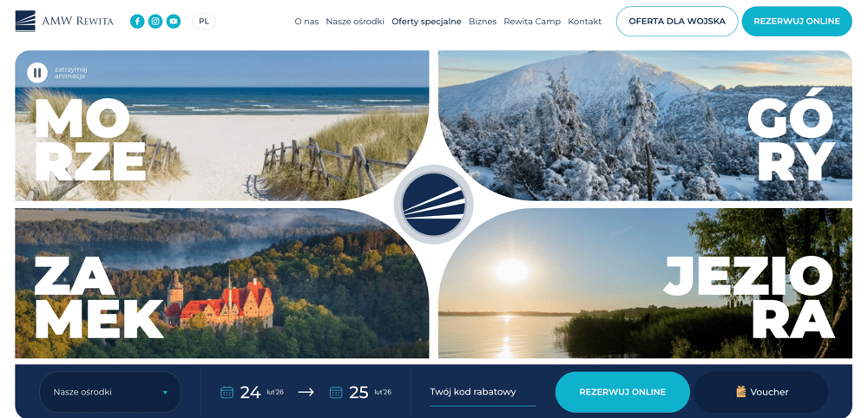
Task: Open the Instagram social icon
Action: 155,22
